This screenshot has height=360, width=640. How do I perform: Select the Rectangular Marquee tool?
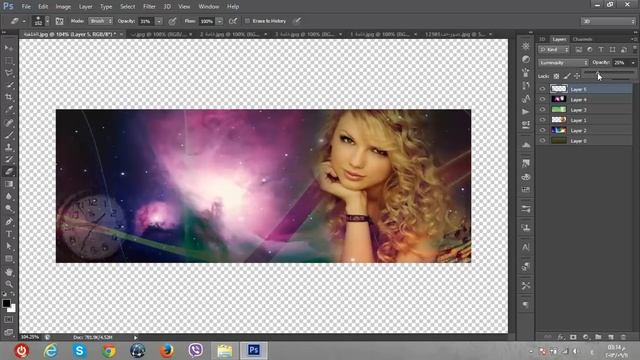coord(9,60)
